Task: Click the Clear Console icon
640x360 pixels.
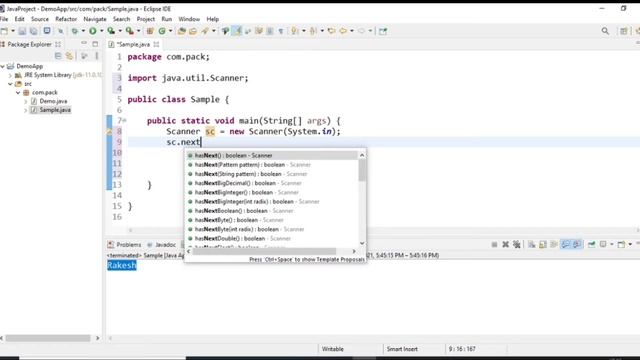Action: click(x=531, y=244)
